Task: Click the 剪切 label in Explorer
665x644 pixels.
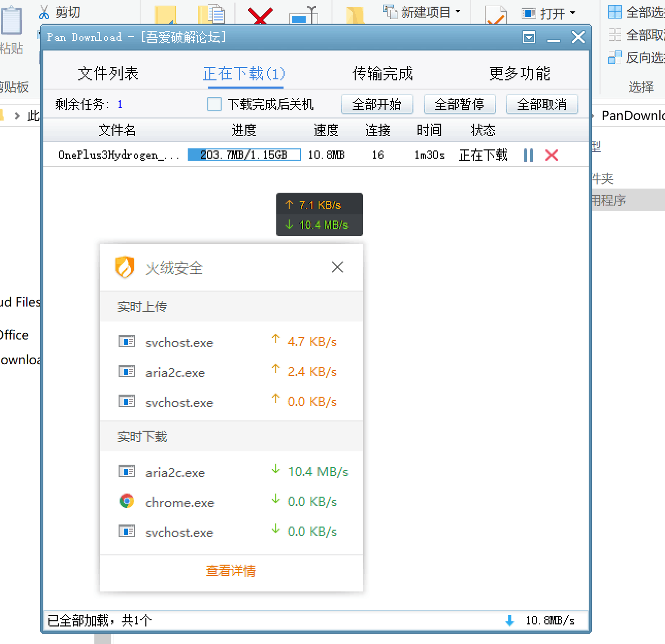Action: pos(68,12)
